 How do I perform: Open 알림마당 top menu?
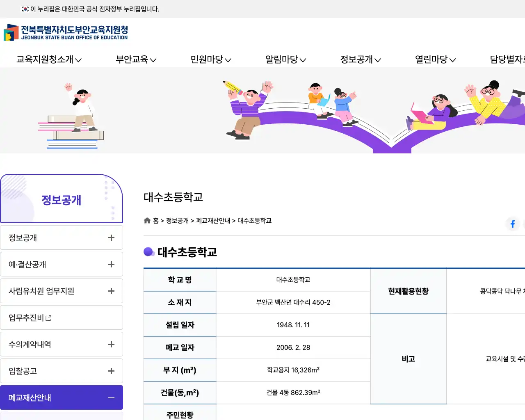285,59
